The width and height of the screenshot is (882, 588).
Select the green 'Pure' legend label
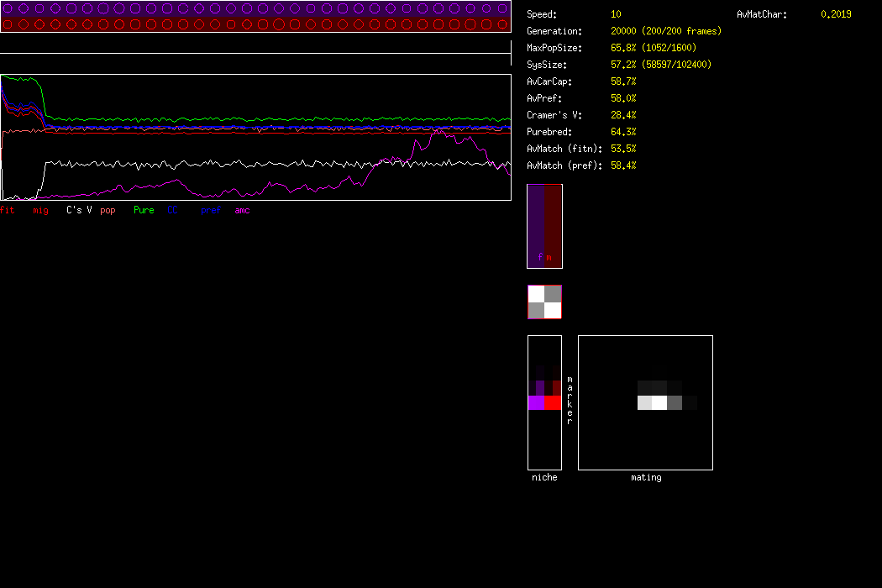click(x=144, y=210)
